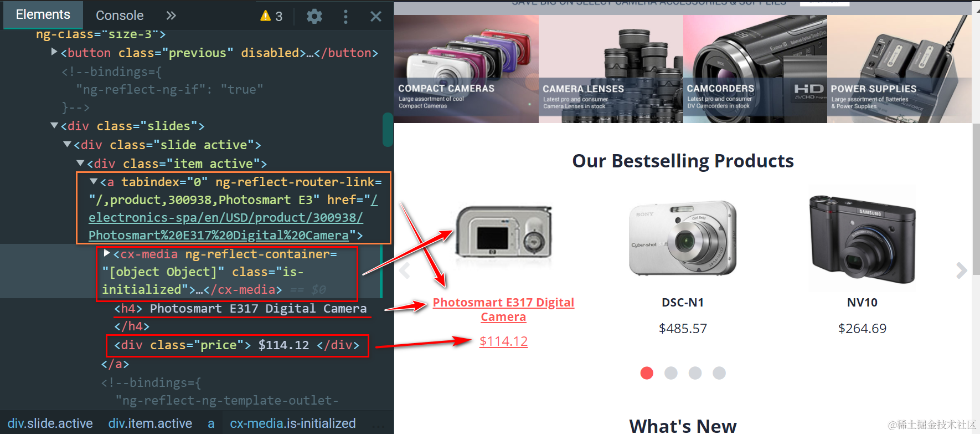Go to next carousel slide arrow
Screen dimensions: 980x434
[961, 270]
